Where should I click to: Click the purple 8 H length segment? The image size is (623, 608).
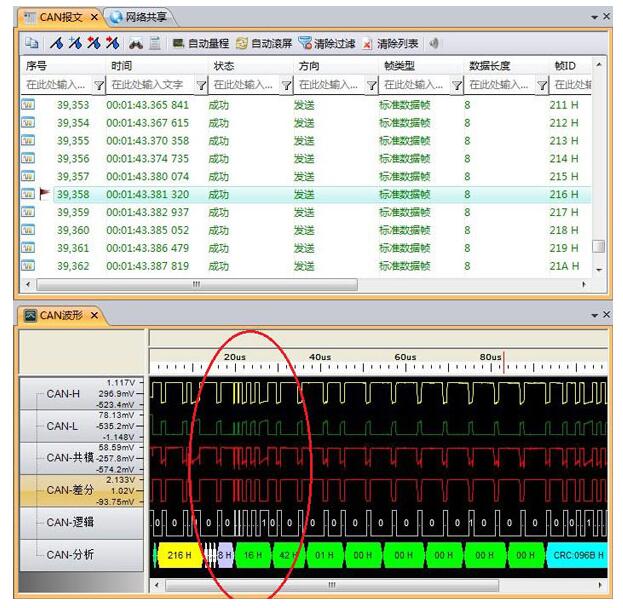tap(225, 555)
